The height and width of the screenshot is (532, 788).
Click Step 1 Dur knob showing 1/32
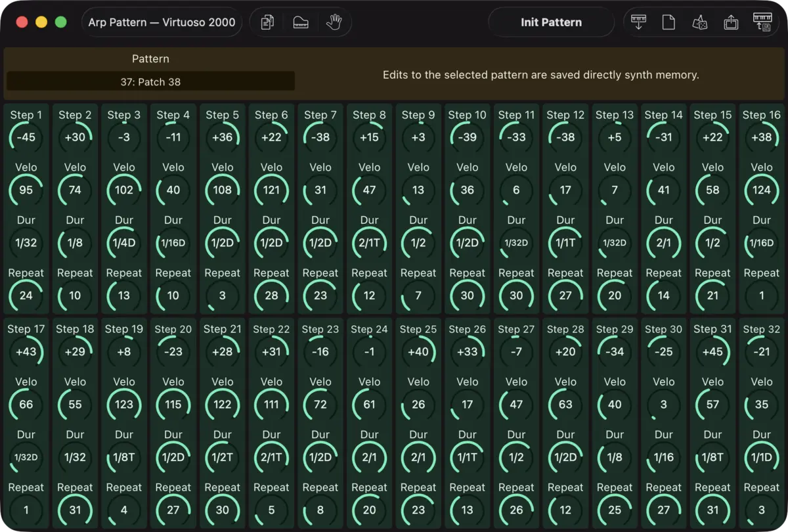pos(26,243)
